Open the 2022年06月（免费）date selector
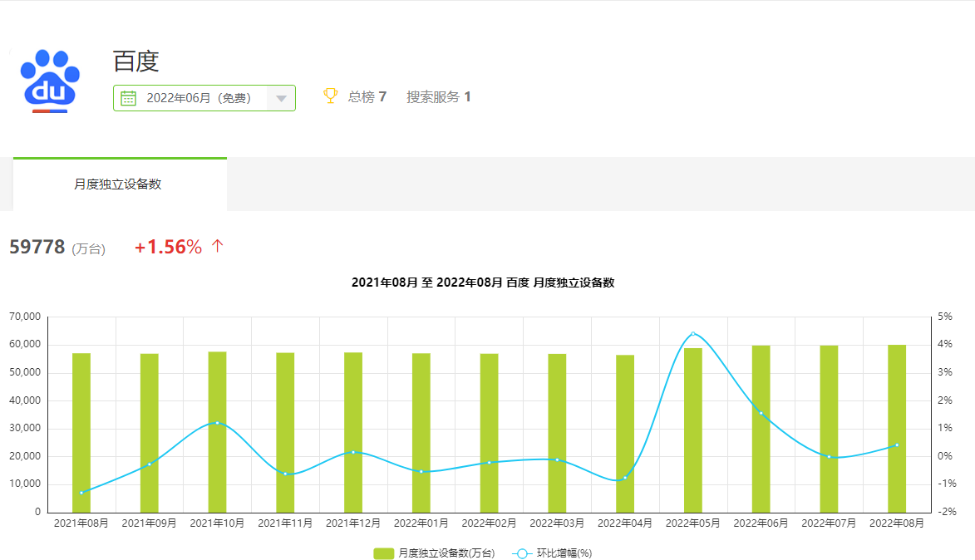This screenshot has height=560, width=975. tap(204, 98)
